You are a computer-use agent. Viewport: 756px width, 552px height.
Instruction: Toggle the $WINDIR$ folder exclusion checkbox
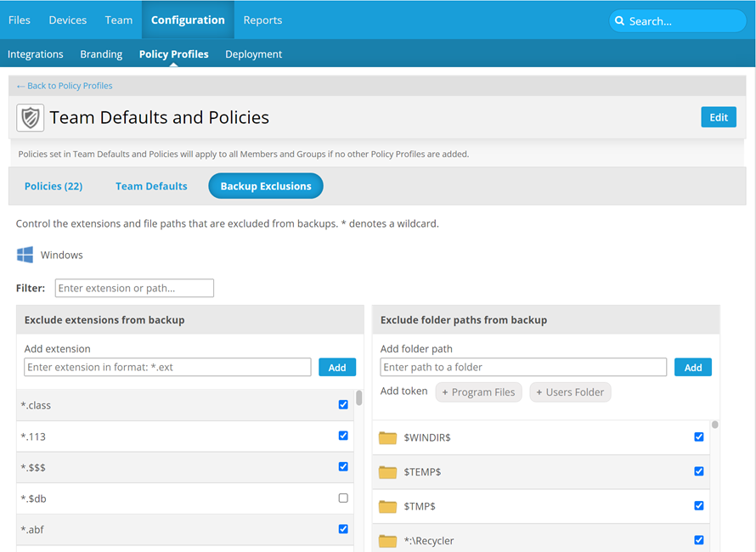(699, 437)
